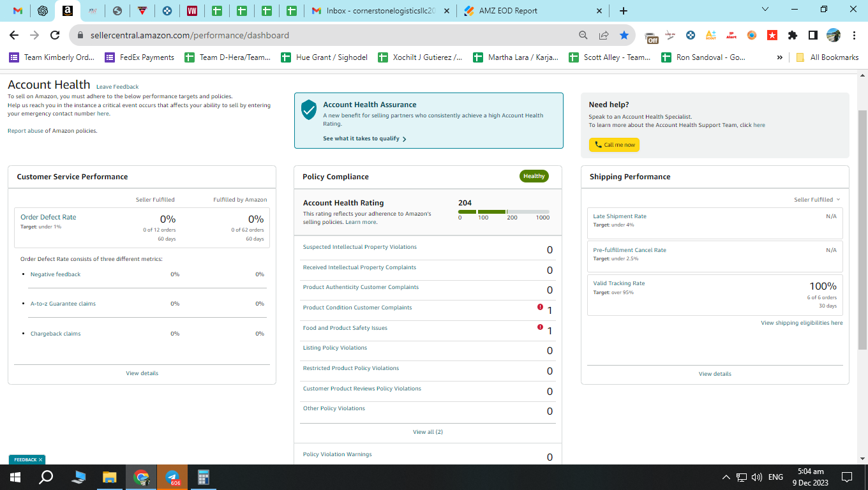Open the Negative feedback link
The height and width of the screenshot is (490, 868).
click(x=56, y=274)
